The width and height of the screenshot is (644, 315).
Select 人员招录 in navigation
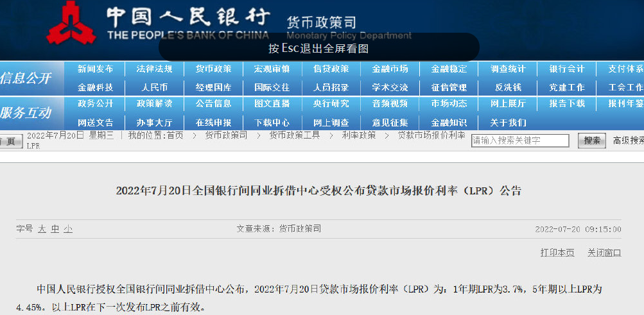click(x=331, y=87)
